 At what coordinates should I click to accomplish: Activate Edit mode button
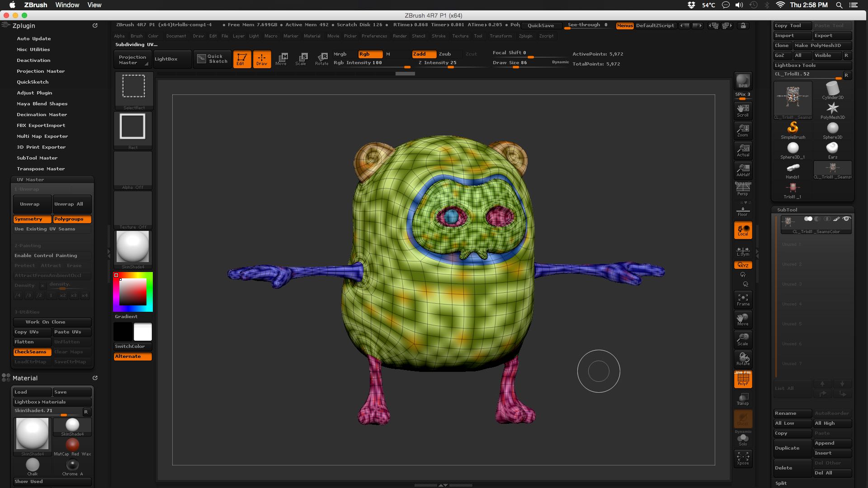coord(242,59)
